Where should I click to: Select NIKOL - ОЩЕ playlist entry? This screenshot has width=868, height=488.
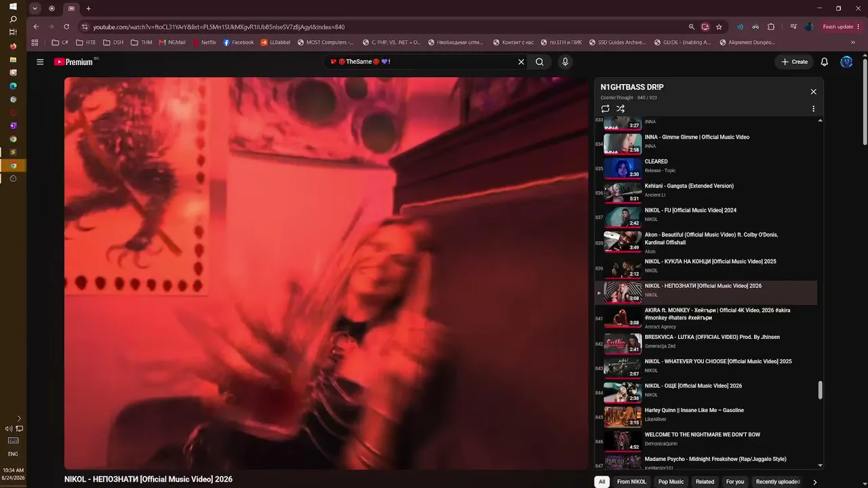pyautogui.click(x=706, y=392)
